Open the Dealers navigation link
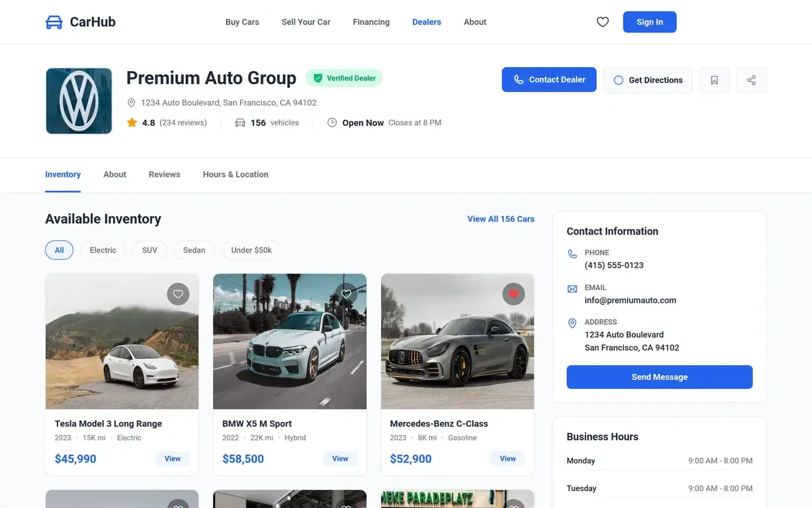The image size is (812, 508). (427, 22)
